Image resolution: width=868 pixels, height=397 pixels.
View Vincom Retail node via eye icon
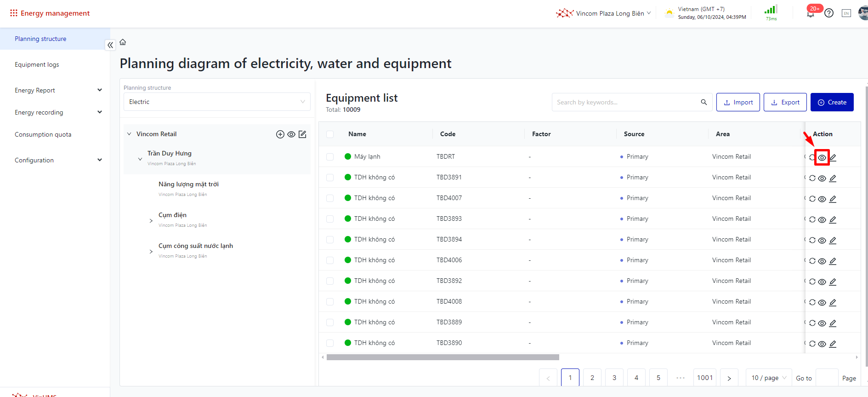(x=291, y=134)
